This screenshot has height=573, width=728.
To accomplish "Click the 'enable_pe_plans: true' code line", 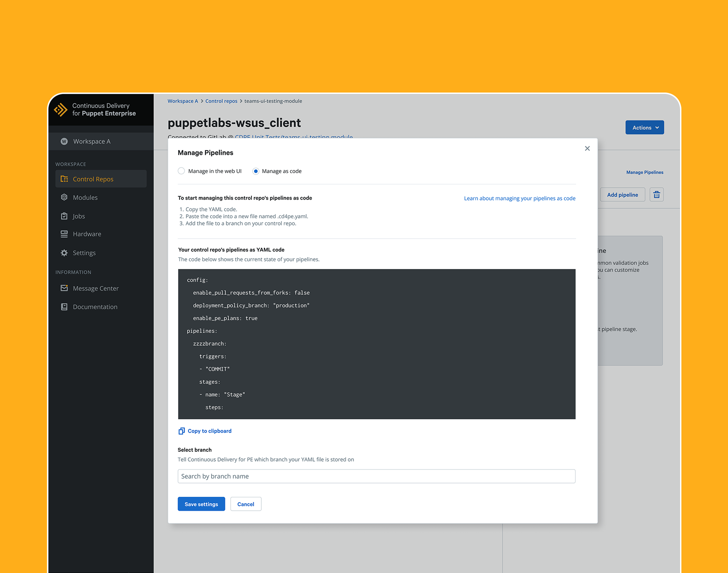I will point(225,318).
